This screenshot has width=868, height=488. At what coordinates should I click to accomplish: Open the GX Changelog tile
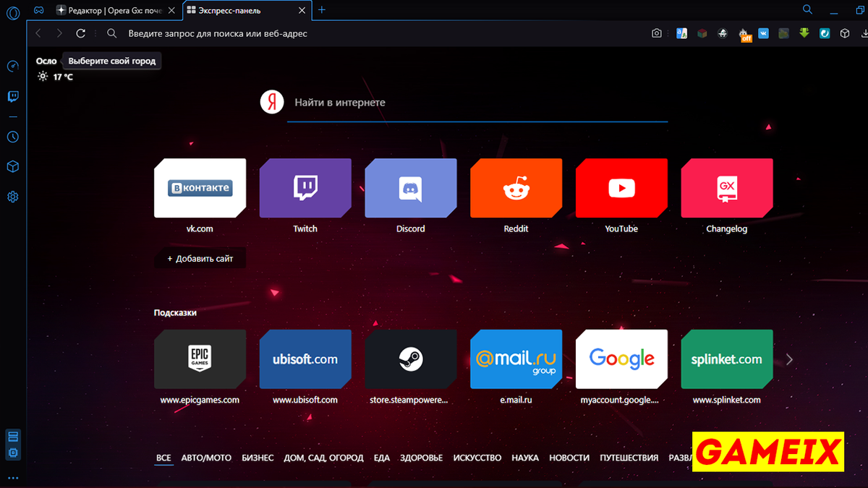click(727, 188)
